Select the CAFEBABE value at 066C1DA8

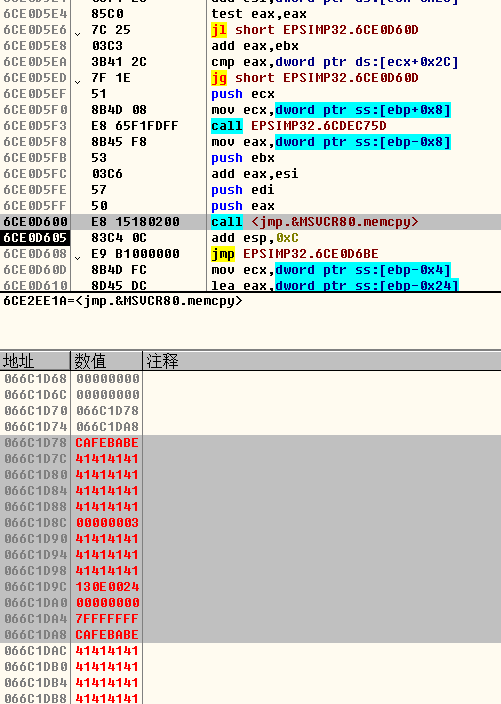(107, 635)
